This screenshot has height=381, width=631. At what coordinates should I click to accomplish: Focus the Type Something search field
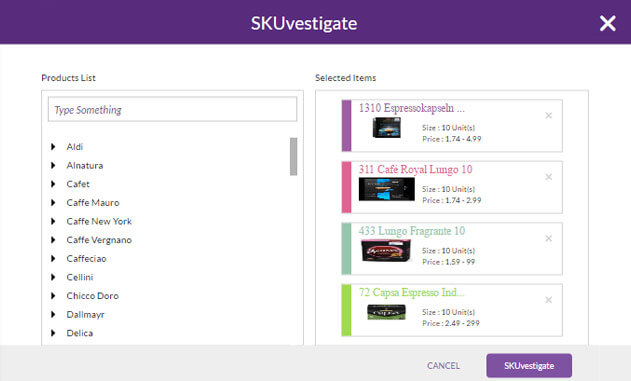pyautogui.click(x=172, y=109)
